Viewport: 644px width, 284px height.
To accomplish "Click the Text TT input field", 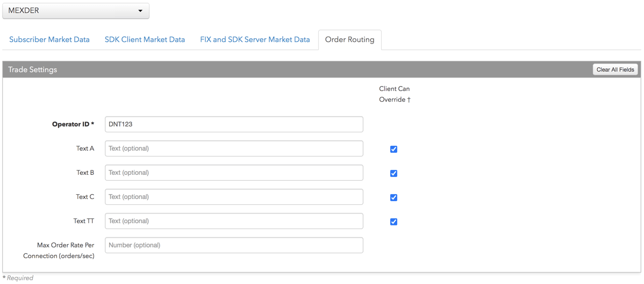I will [x=234, y=221].
